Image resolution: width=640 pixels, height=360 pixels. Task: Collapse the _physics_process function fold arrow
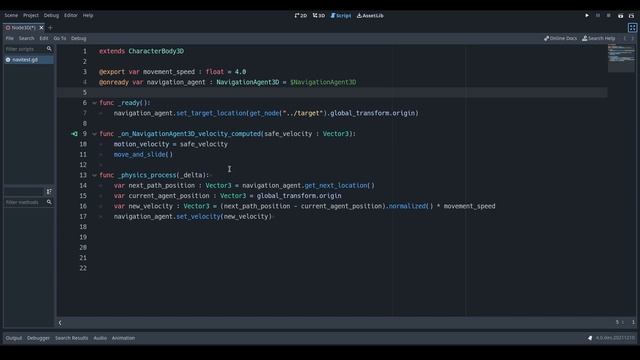[x=94, y=175]
